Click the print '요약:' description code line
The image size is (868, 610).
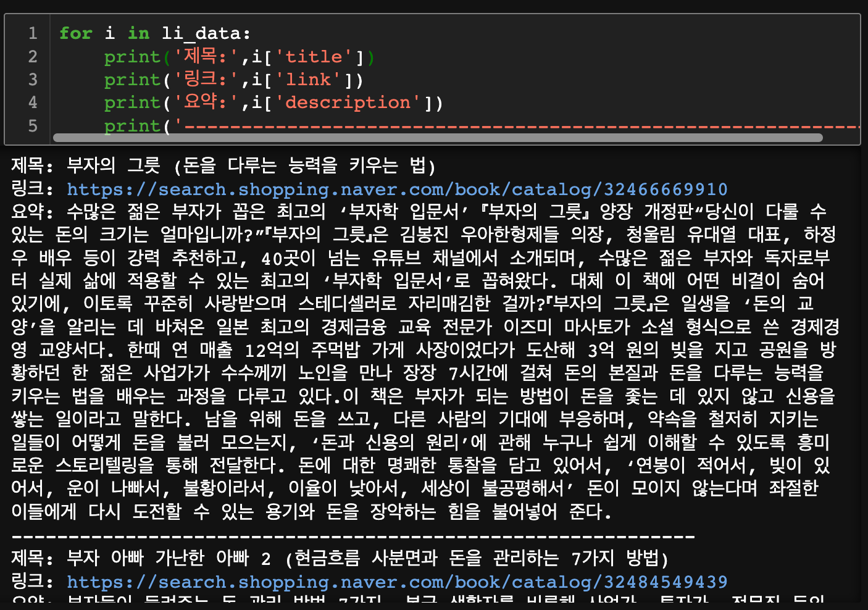273,102
